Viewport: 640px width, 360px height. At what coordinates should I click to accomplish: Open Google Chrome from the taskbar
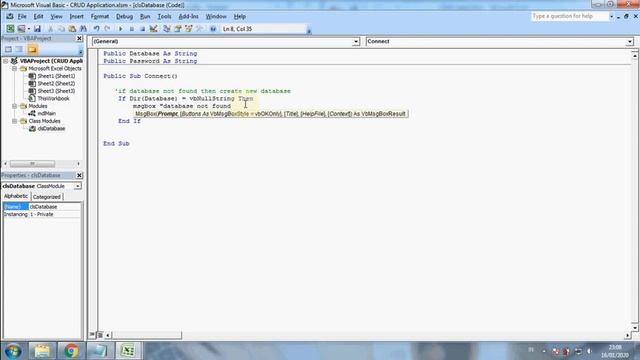(71, 351)
